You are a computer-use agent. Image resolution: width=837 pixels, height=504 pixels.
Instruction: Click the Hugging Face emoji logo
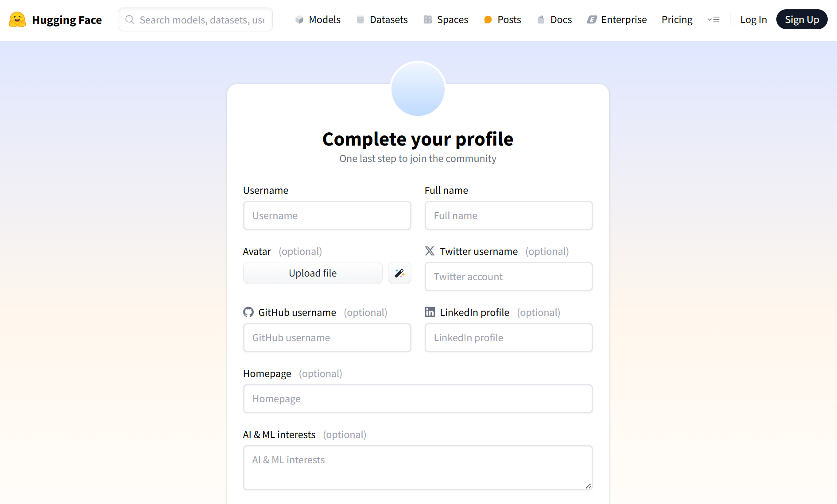[x=17, y=20]
